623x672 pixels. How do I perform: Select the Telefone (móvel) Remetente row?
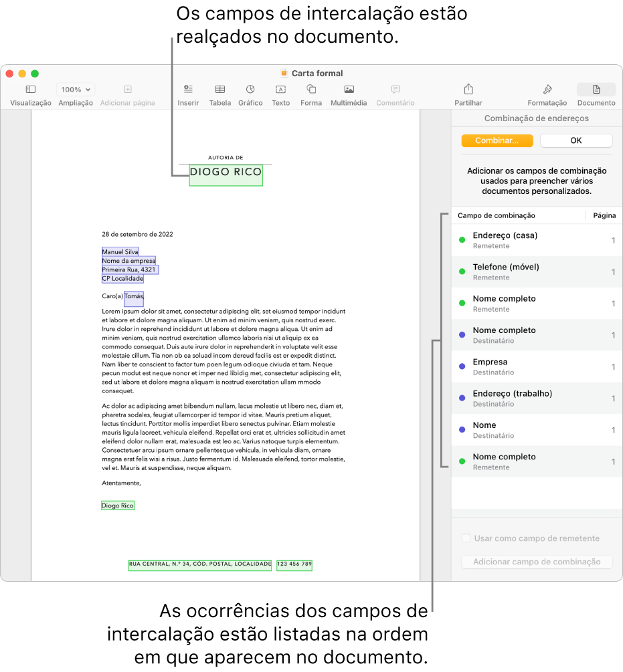(537, 271)
